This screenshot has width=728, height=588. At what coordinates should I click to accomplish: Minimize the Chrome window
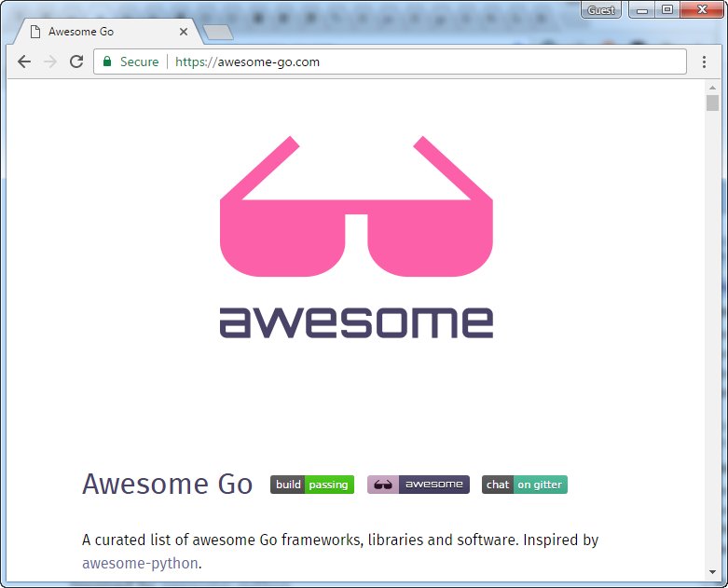642,9
